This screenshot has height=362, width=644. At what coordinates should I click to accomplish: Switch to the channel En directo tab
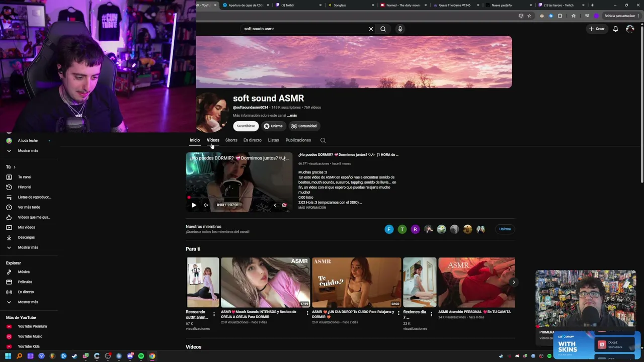pos(253,140)
